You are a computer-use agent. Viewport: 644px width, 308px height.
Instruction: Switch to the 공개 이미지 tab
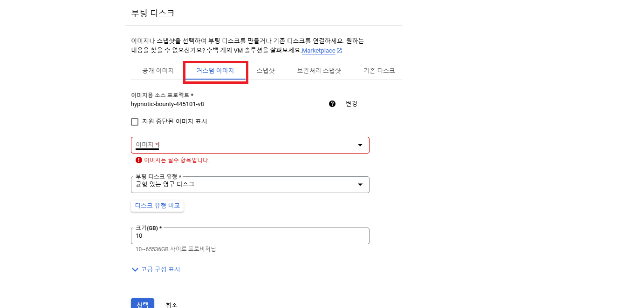tap(158, 71)
